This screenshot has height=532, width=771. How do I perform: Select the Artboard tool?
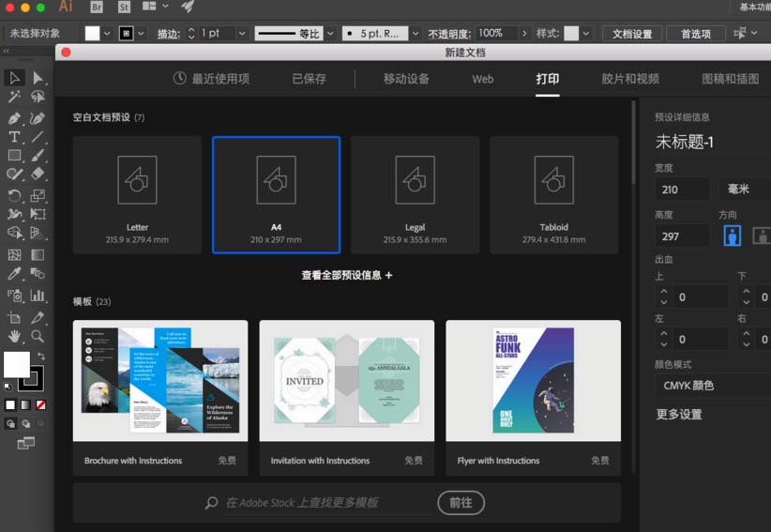click(x=14, y=318)
